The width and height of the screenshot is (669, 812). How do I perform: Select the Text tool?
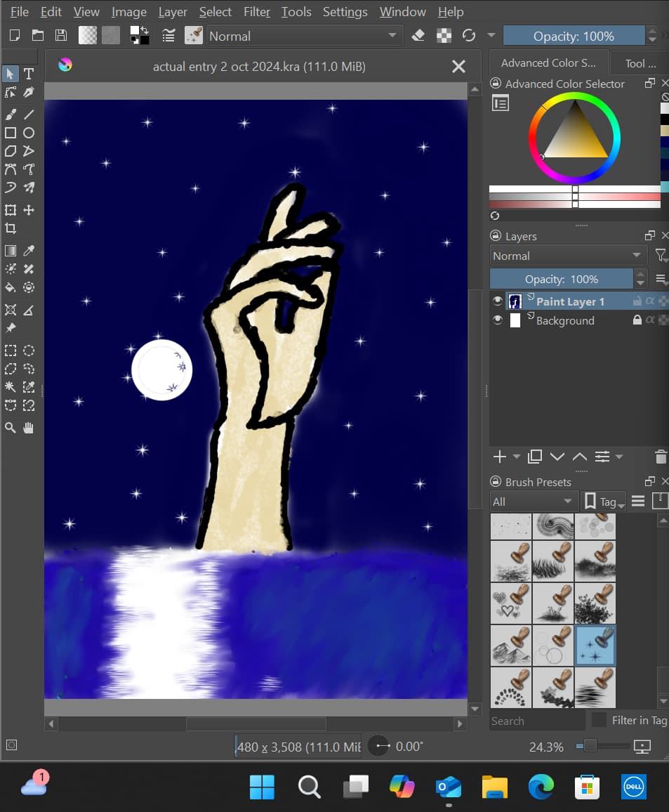click(x=29, y=74)
